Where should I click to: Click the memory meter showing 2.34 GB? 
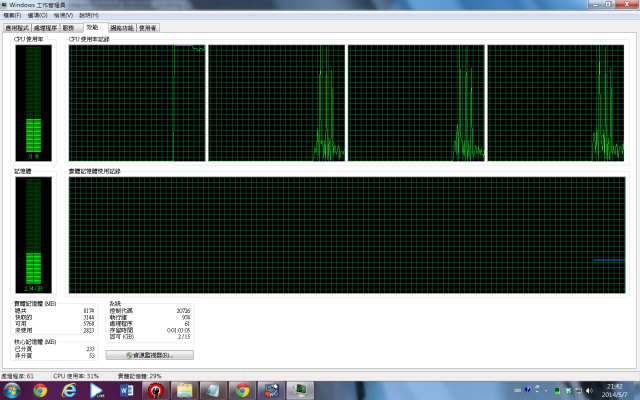[33, 235]
